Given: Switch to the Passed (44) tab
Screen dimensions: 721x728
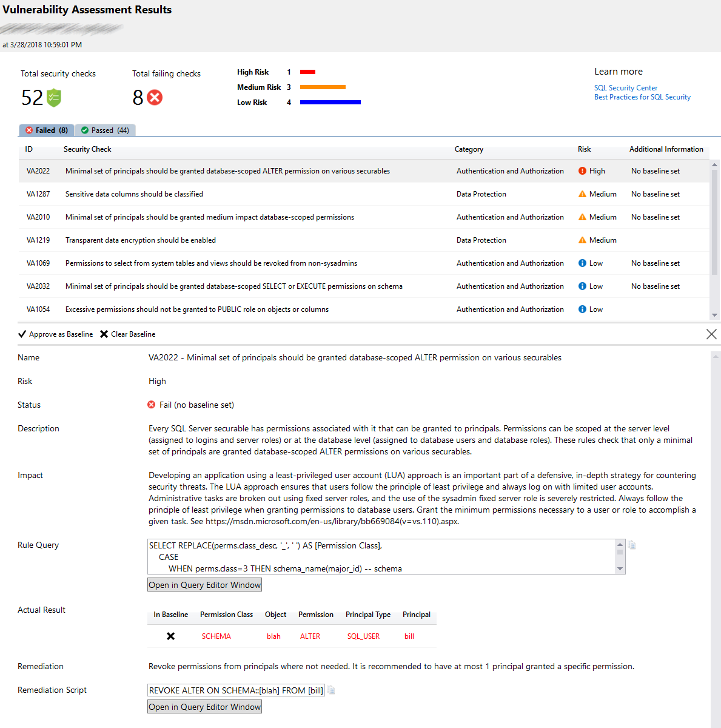Looking at the screenshot, I should point(105,130).
